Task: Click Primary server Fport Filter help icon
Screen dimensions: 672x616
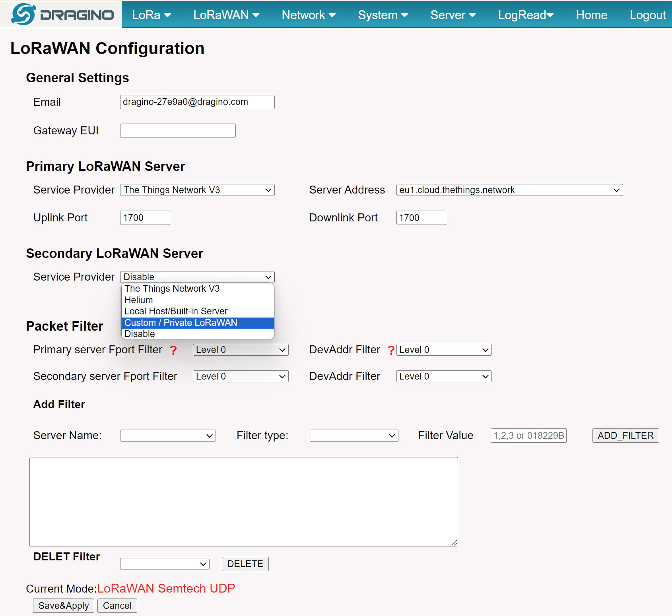Action: (173, 350)
